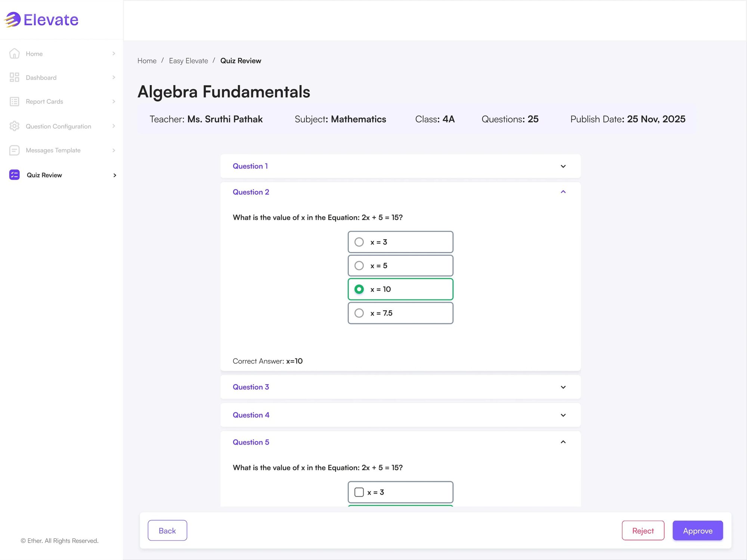This screenshot has height=560, width=747.
Task: Click the arrow next to Home
Action: (x=114, y=53)
